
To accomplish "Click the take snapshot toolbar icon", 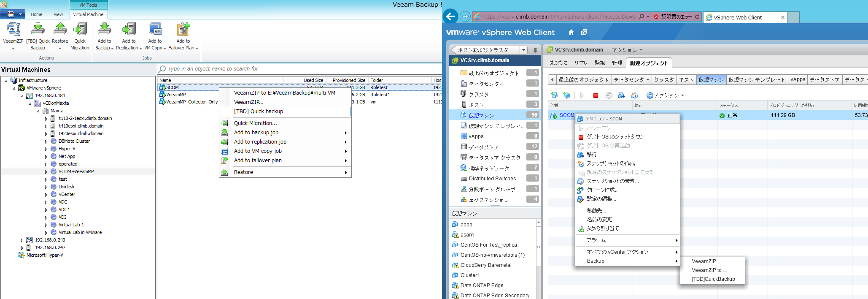I will click(x=634, y=95).
